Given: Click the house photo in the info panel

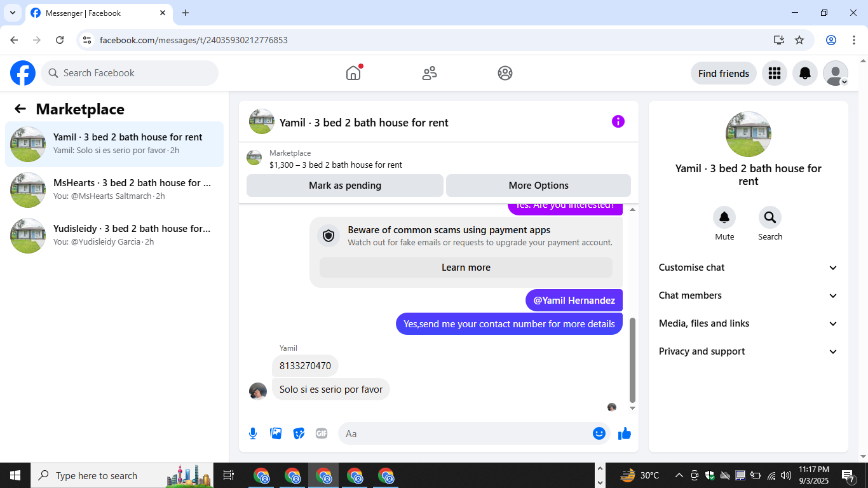Looking at the screenshot, I should 749,134.
